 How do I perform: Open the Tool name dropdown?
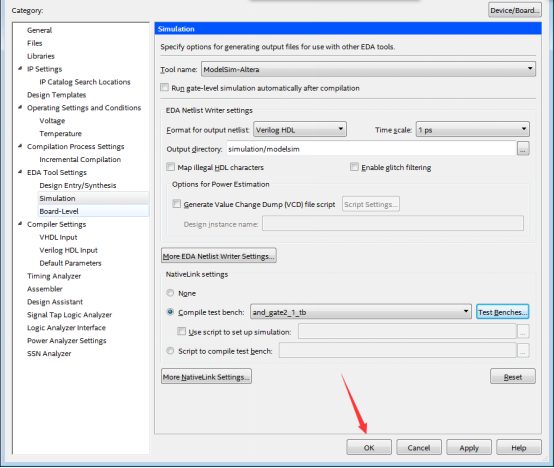pos(368,69)
